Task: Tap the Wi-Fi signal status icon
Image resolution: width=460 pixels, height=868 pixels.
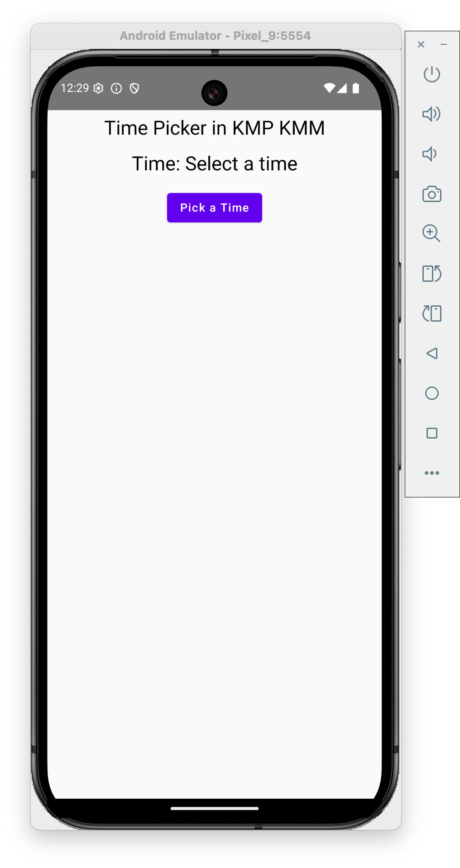Action: point(329,88)
